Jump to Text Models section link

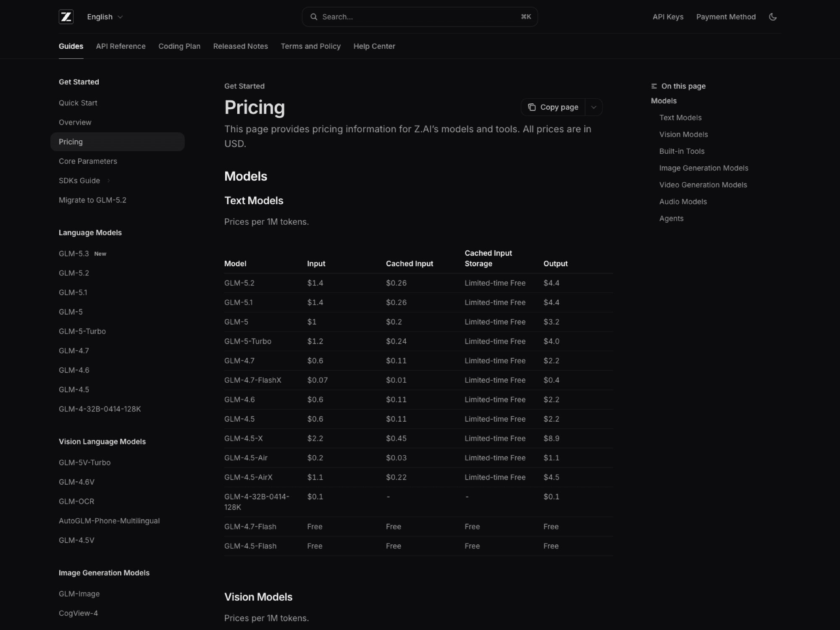pos(680,118)
